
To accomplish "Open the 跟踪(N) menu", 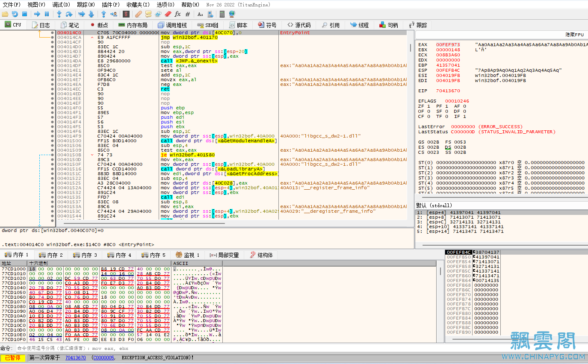I will (x=86, y=5).
